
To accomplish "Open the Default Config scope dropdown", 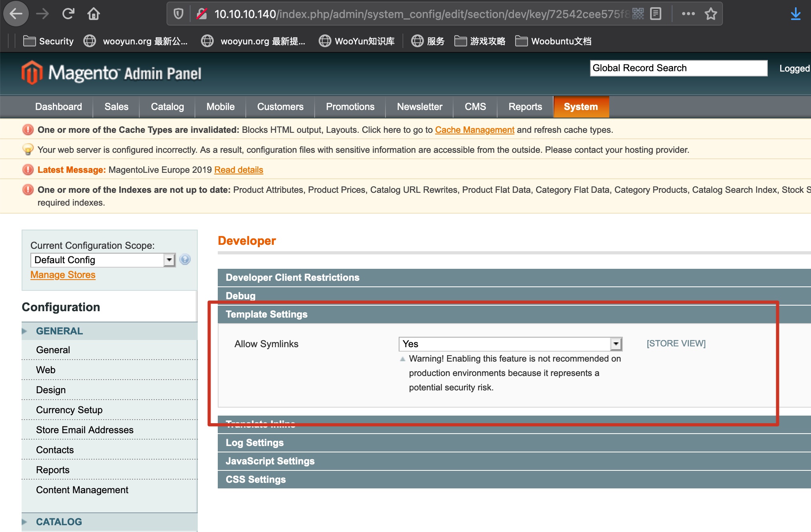I will pos(103,260).
